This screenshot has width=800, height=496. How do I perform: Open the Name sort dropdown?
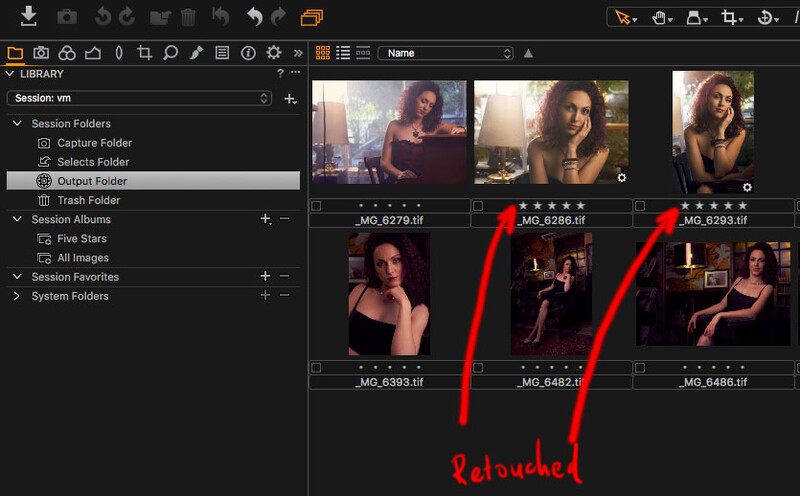point(445,53)
